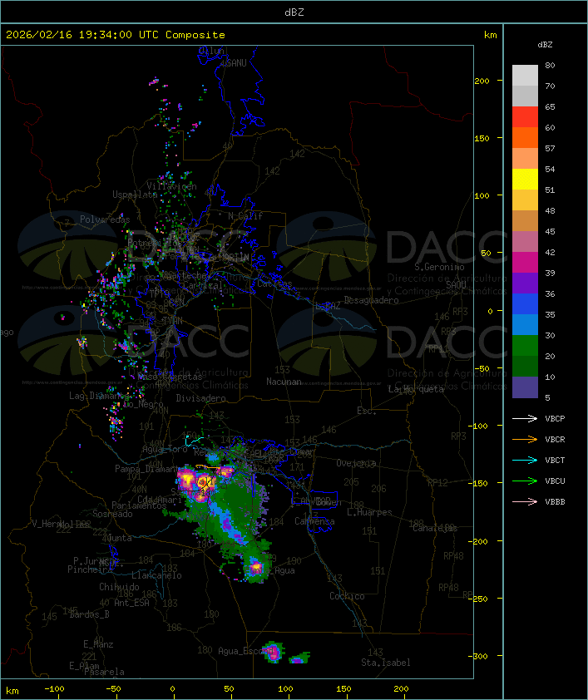
Task: Click the storm cell beside Agua_Escond label
Action: pyautogui.click(x=272, y=653)
